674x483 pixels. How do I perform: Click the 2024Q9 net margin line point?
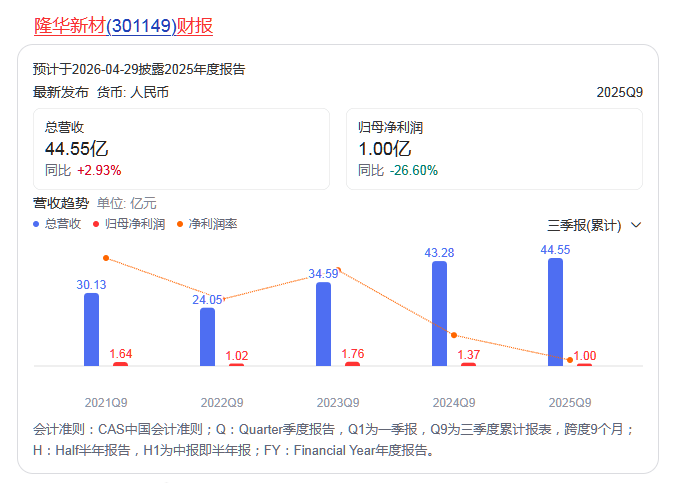click(x=454, y=335)
